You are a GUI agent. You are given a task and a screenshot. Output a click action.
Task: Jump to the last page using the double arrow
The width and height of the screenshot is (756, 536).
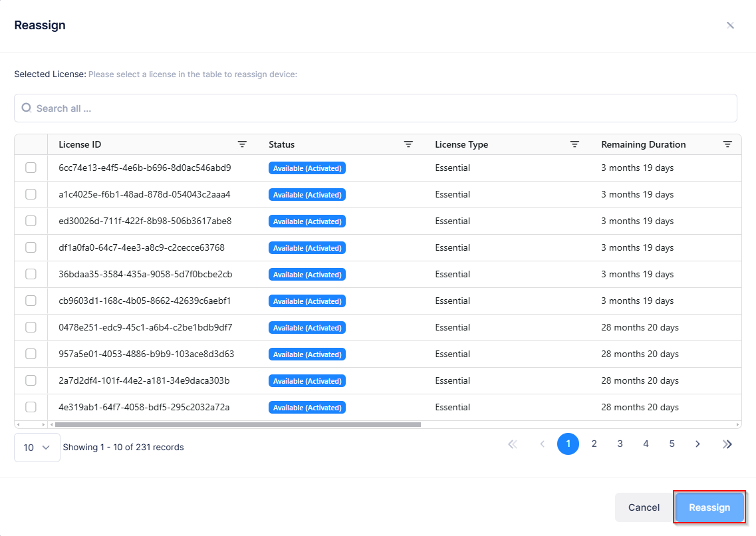pyautogui.click(x=727, y=444)
